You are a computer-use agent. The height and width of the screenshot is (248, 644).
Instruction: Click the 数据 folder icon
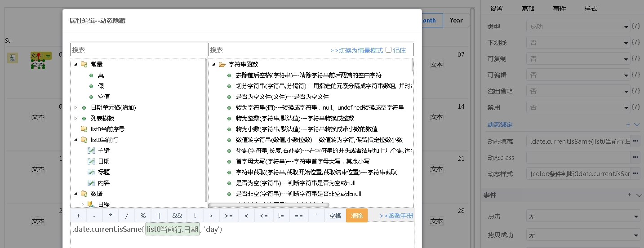tap(84, 194)
